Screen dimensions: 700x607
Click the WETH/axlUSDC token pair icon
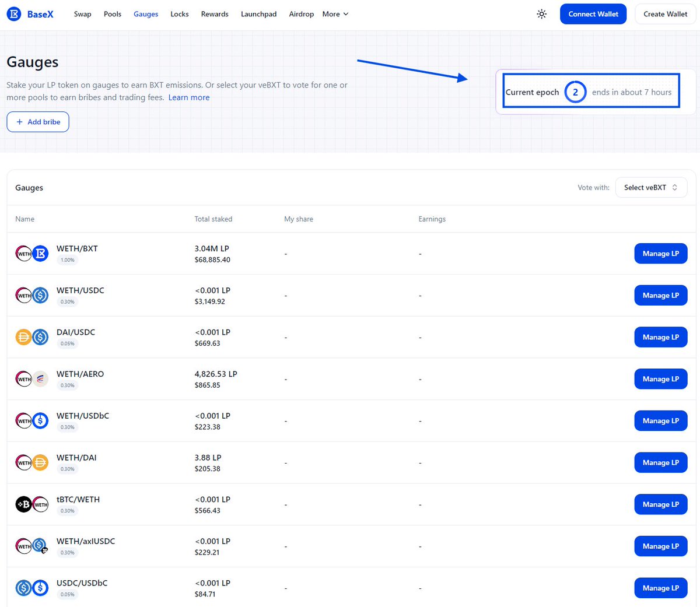(32, 546)
